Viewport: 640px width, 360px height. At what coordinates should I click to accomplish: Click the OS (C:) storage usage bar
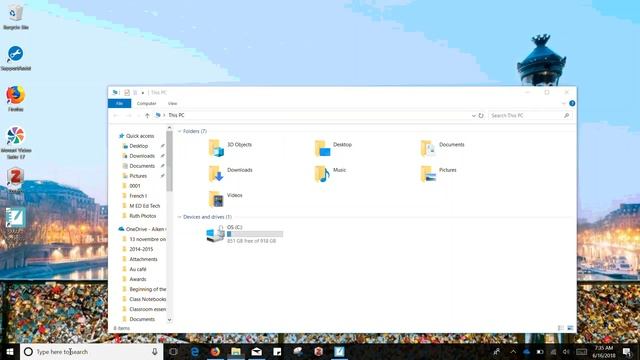(255, 234)
